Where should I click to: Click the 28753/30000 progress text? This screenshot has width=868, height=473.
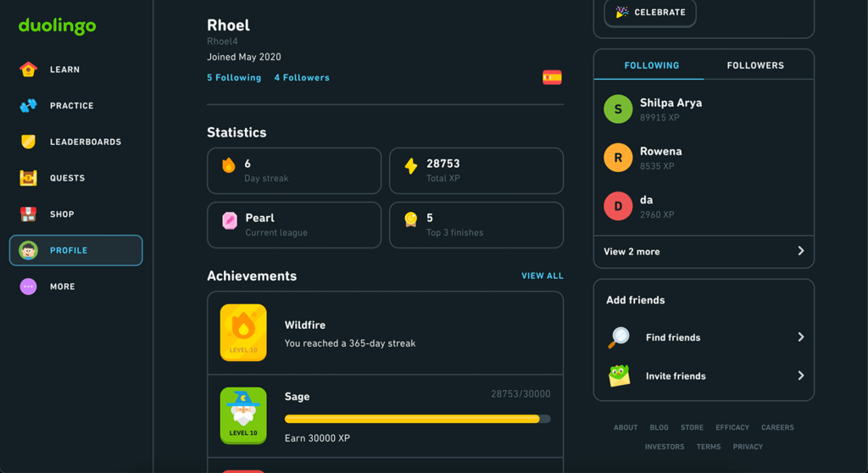(520, 394)
